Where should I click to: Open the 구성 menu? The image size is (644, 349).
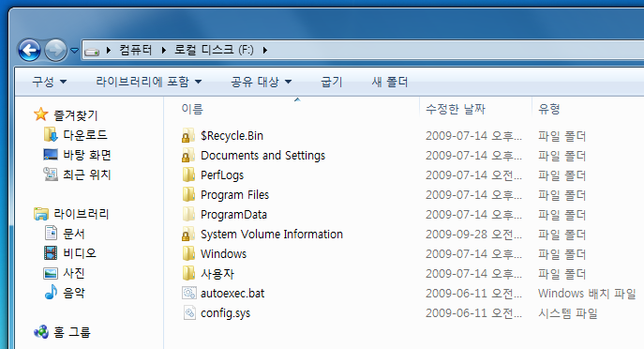tap(50, 82)
